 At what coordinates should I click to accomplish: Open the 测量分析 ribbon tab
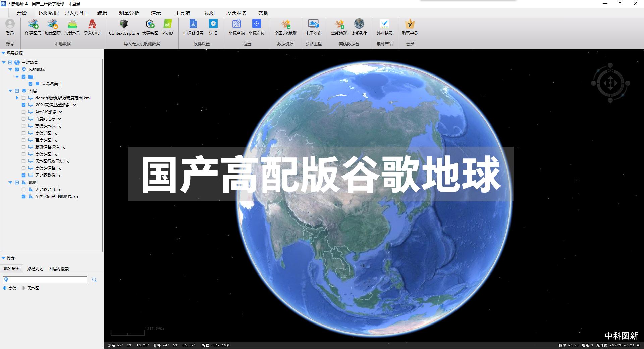129,13
